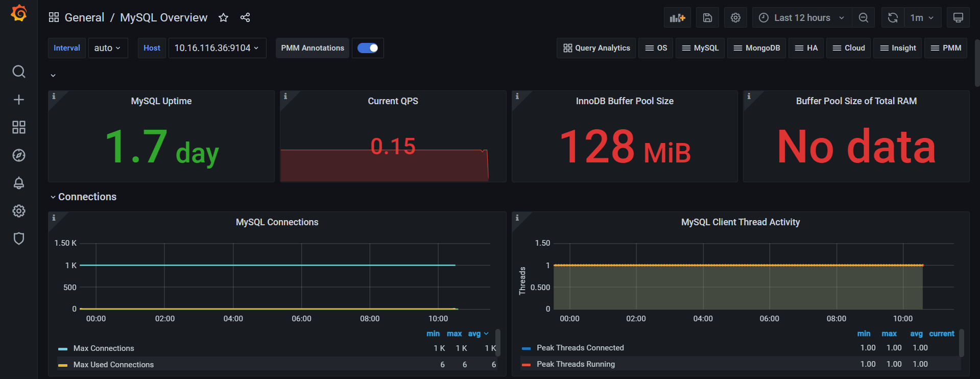Open the MongoDB dashboards menu
This screenshot has width=980, height=379.
click(x=756, y=48)
